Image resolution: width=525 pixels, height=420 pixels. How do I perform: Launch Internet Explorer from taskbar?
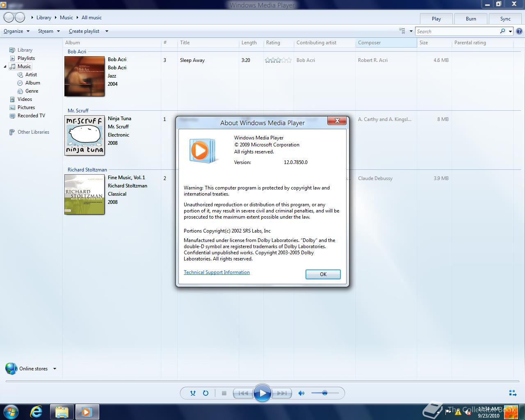pyautogui.click(x=37, y=412)
